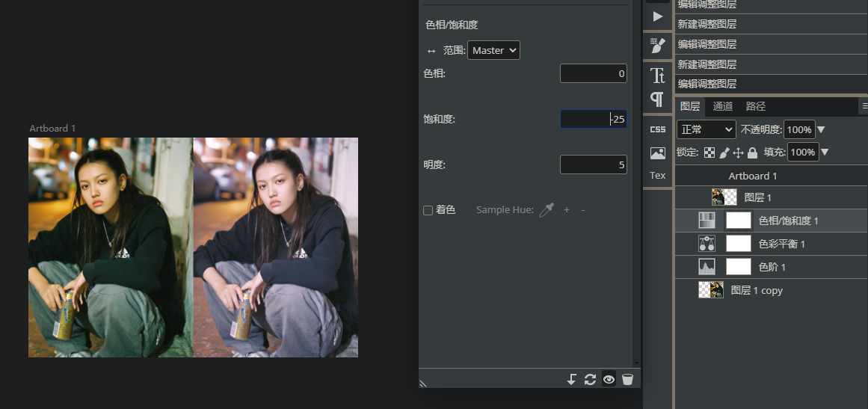Image resolution: width=868 pixels, height=409 pixels.
Task: Click the 图层 1 copy layer thumbnail
Action: point(711,290)
